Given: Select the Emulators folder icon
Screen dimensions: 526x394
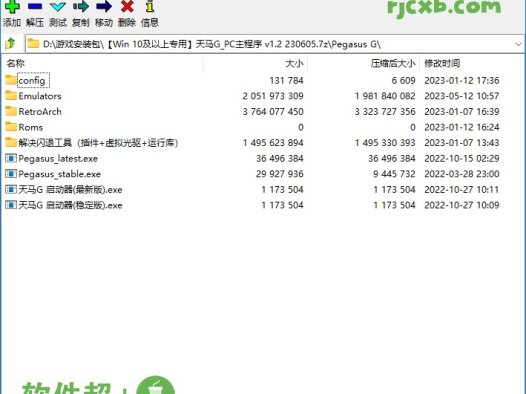Looking at the screenshot, I should point(11,96).
